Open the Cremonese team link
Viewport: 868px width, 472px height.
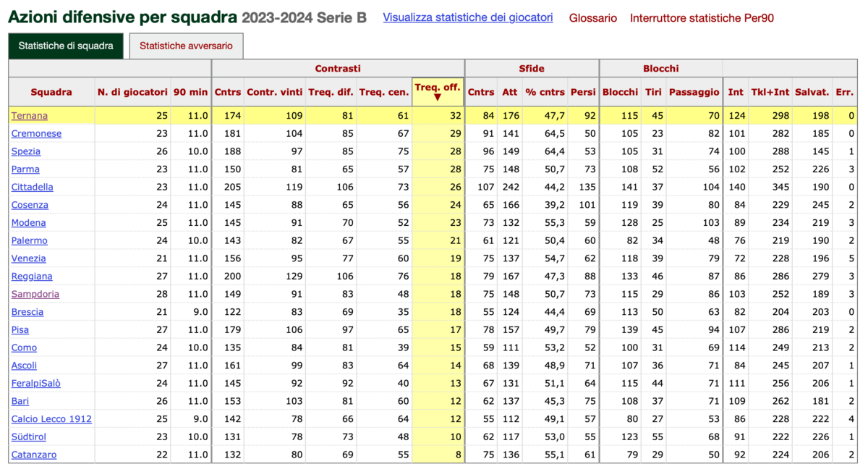tap(36, 134)
